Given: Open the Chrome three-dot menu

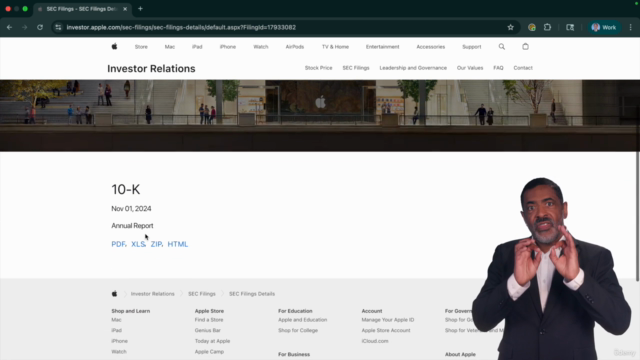Looking at the screenshot, I should pyautogui.click(x=631, y=27).
